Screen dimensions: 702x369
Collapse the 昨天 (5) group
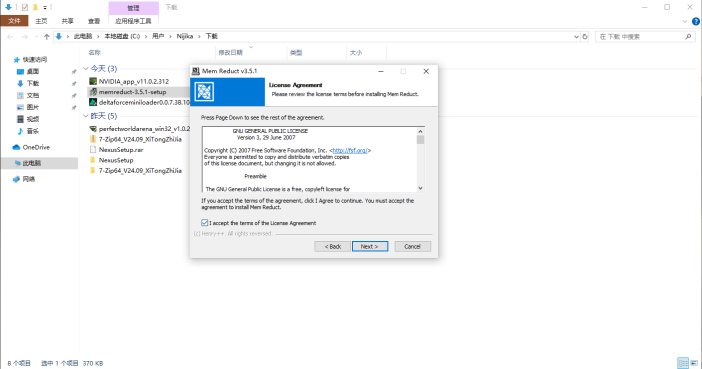click(86, 116)
